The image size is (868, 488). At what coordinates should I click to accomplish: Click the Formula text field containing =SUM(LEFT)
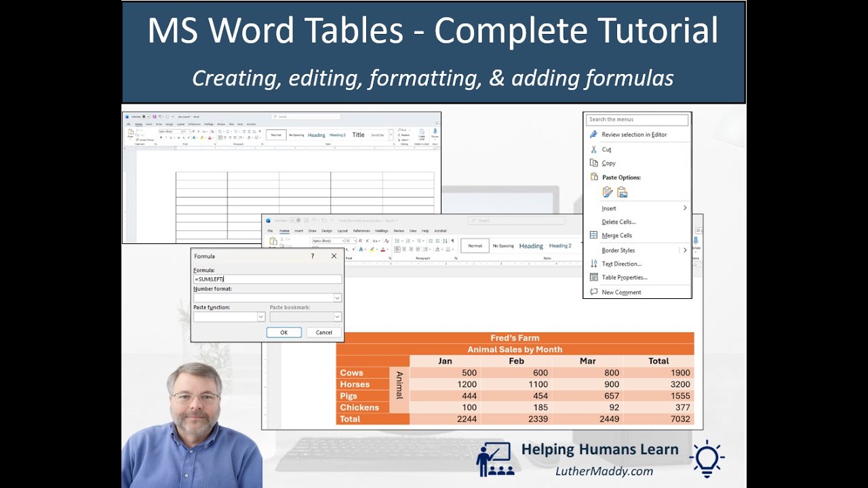[x=267, y=279]
